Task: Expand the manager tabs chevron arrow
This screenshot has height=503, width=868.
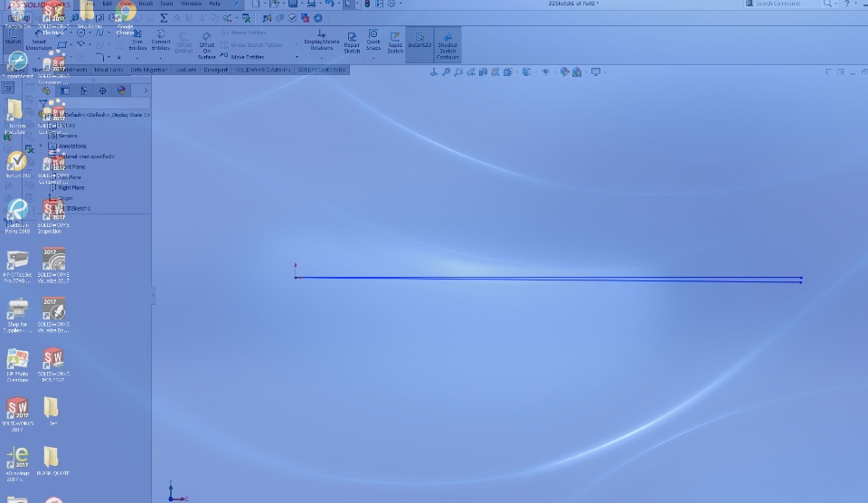Action: [146, 90]
